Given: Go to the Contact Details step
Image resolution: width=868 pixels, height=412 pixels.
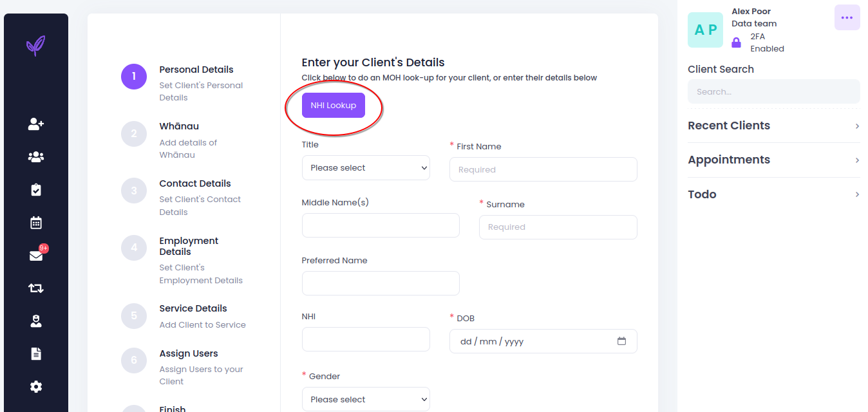Looking at the screenshot, I should 194,184.
